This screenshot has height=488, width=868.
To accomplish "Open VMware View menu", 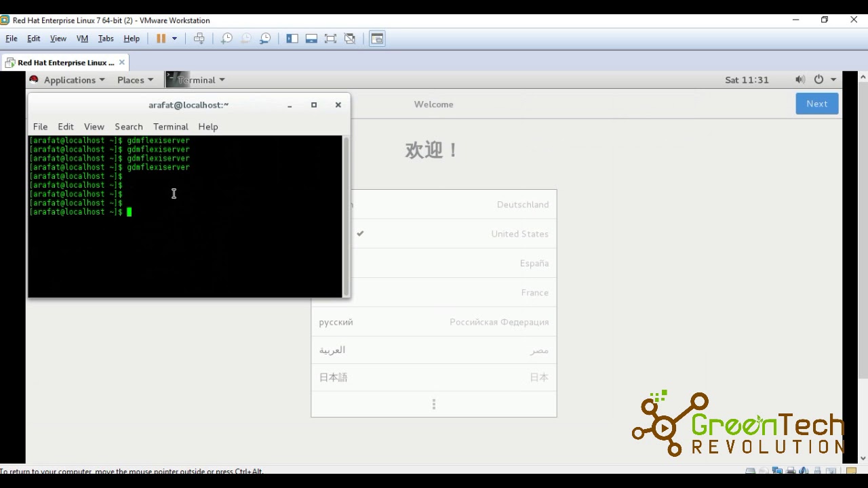I will tap(58, 39).
